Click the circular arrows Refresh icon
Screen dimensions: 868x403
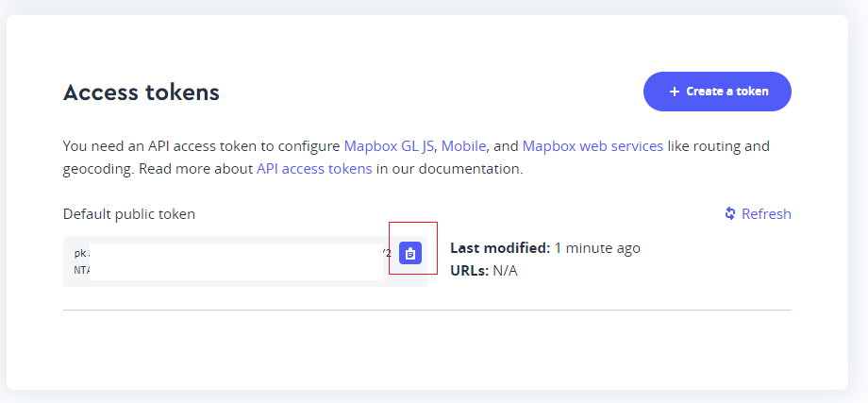point(730,213)
